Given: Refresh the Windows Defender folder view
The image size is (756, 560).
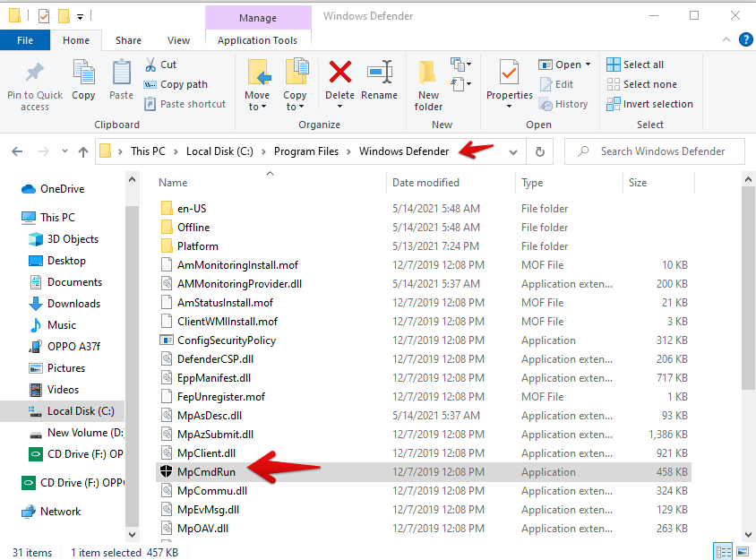Looking at the screenshot, I should coord(540,152).
